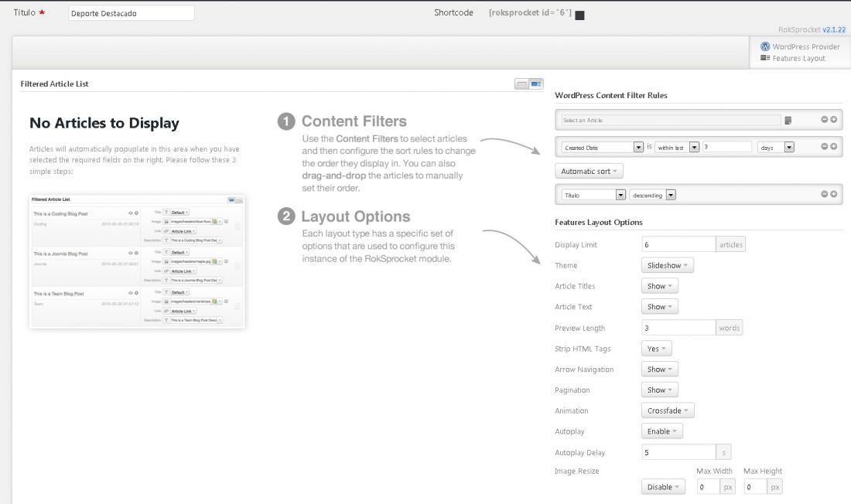Screen dimensions: 851x504
Task: Click the 'No Articles to Display' heading
Action: 104,123
